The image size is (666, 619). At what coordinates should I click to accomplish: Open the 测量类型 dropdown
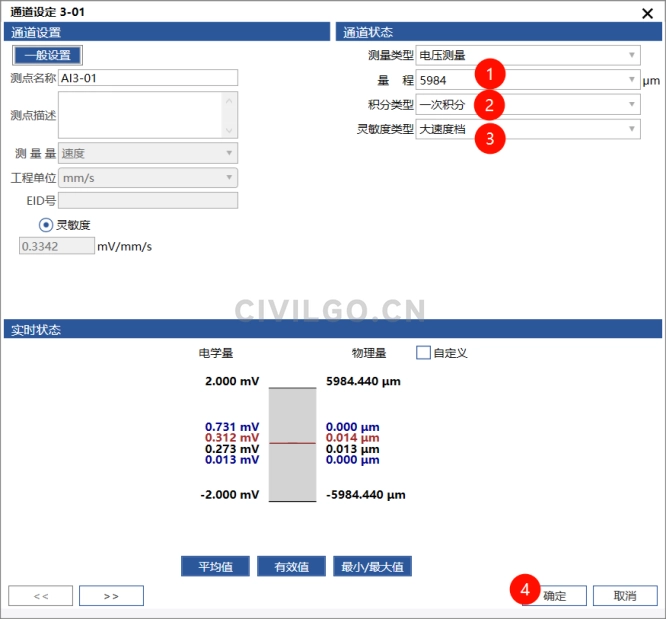pos(528,56)
